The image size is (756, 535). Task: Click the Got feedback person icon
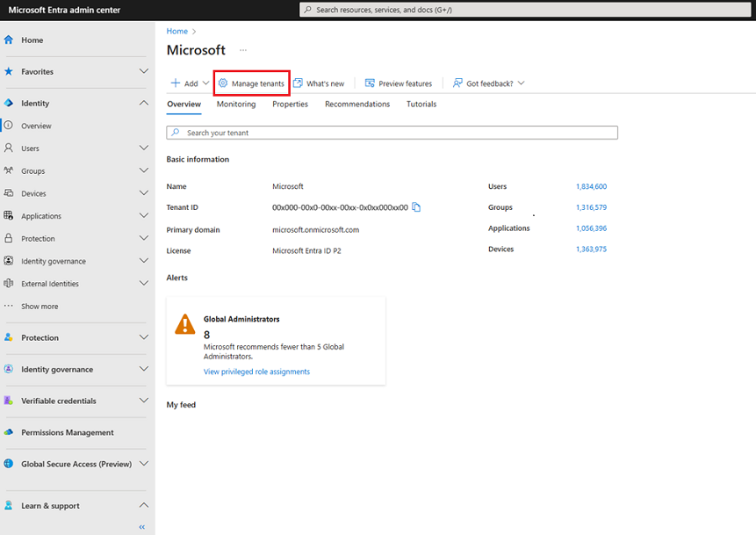pyautogui.click(x=457, y=83)
